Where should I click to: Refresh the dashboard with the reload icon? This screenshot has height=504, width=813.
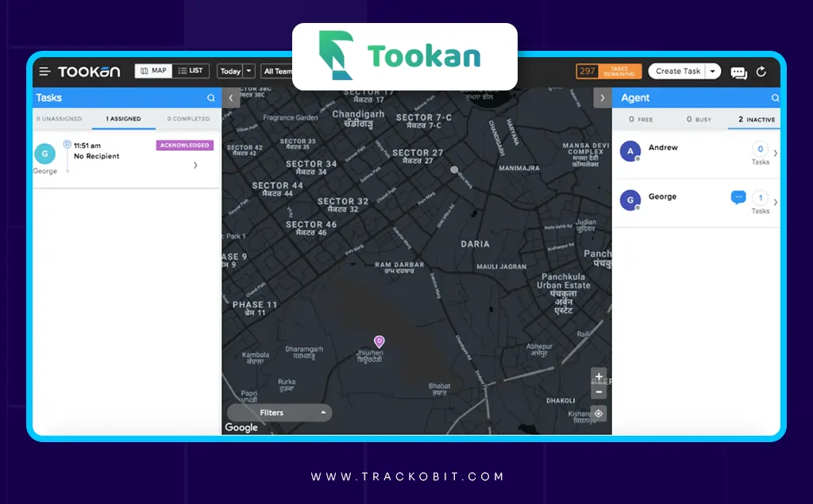tap(761, 71)
